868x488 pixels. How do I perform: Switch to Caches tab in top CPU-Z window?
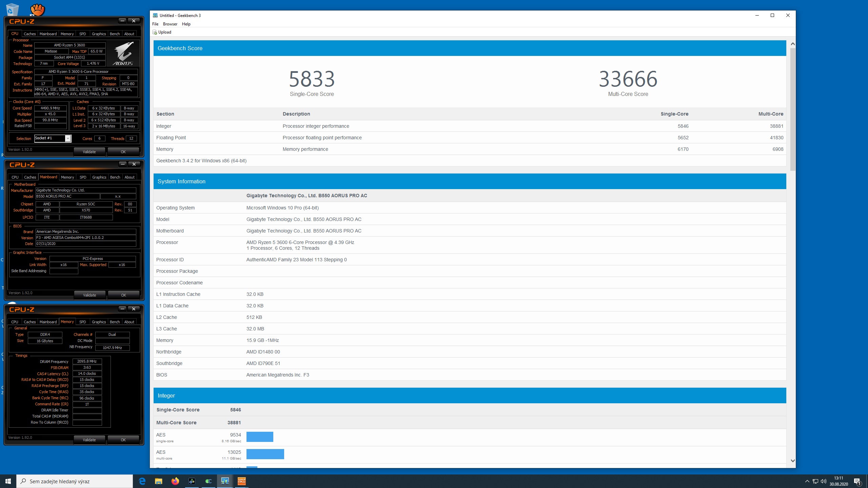[x=30, y=34]
